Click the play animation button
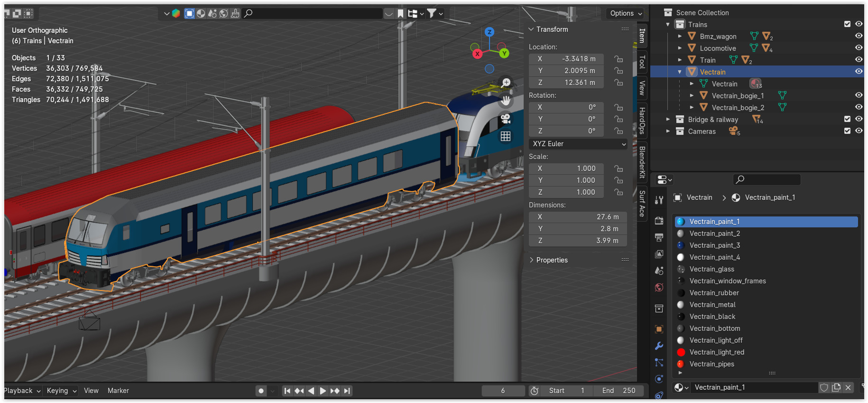Viewport: 868px width, 403px height. [x=323, y=391]
